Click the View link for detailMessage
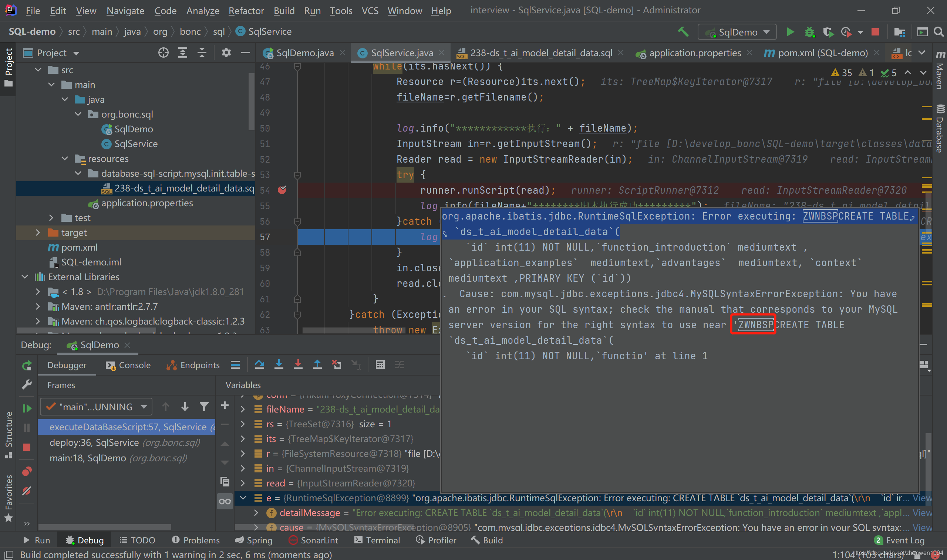 pos(922,513)
